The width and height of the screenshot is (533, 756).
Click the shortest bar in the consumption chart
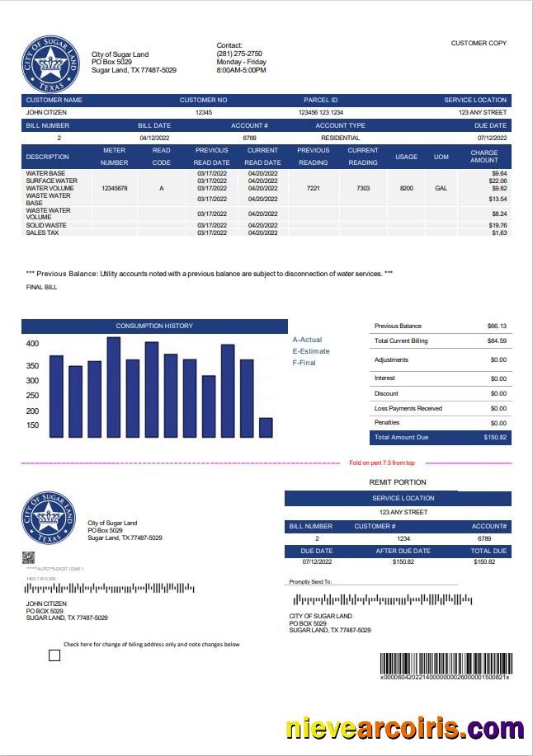[266, 427]
